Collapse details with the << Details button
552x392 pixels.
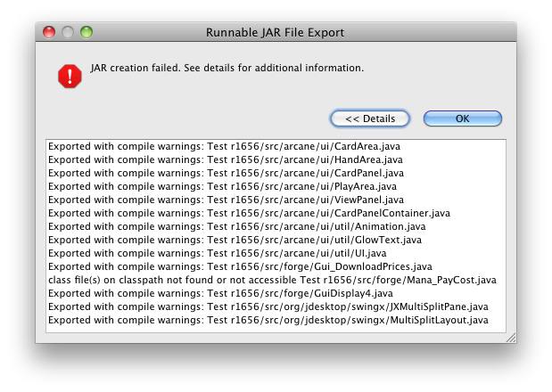tap(369, 118)
